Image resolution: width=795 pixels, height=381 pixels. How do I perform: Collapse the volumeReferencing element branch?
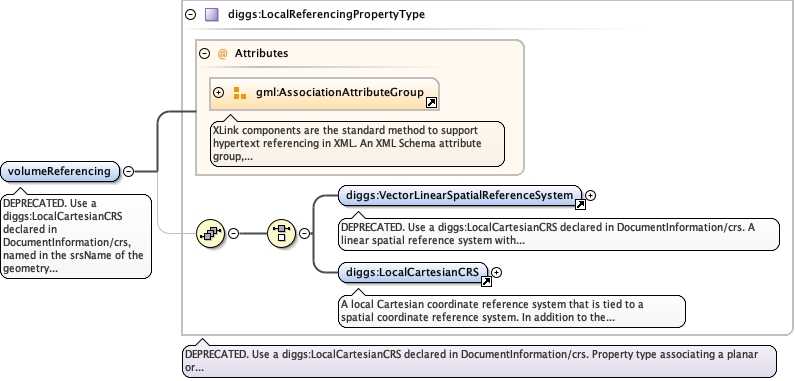(129, 171)
